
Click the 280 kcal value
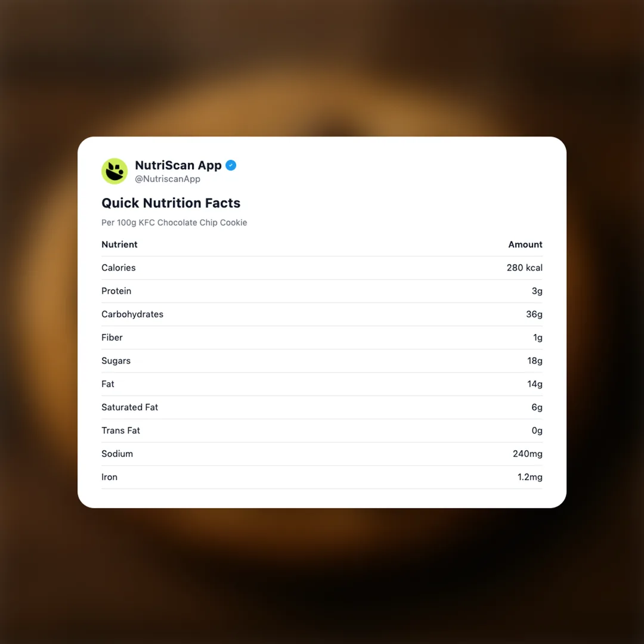tap(524, 268)
